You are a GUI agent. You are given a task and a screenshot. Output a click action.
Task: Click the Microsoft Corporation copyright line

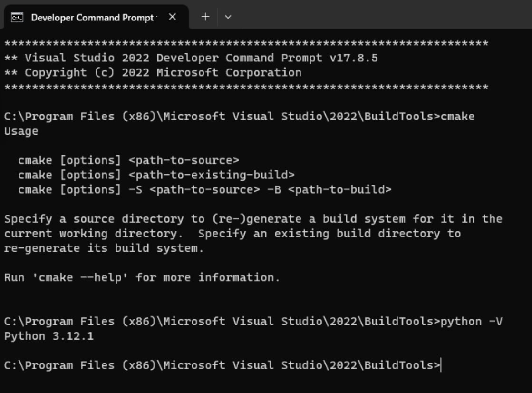[x=153, y=73]
